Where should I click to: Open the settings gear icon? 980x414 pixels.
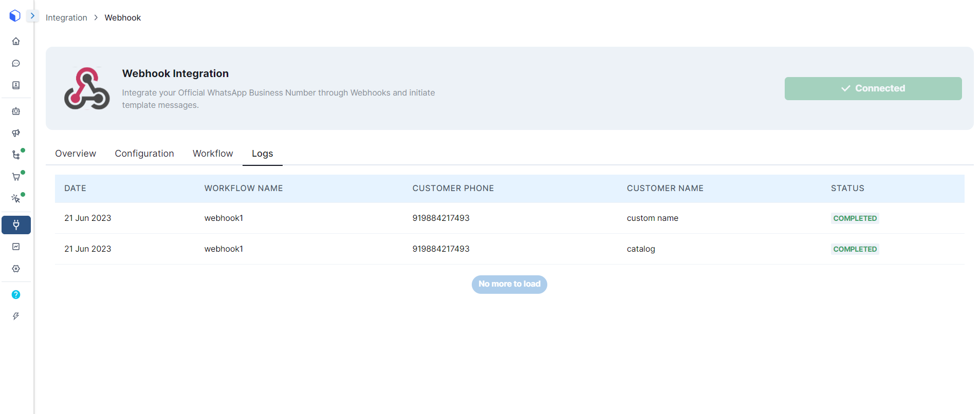click(x=16, y=269)
